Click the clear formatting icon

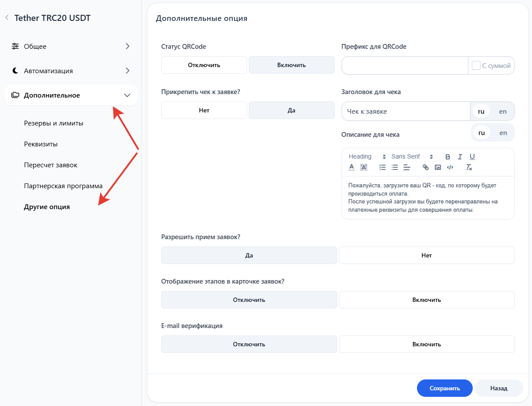(469, 167)
